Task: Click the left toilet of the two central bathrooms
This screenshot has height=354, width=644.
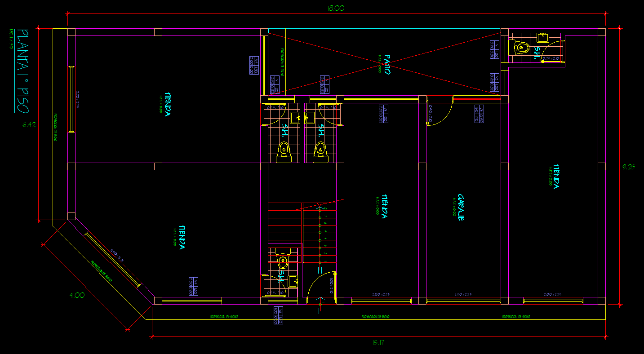Action: (x=284, y=152)
